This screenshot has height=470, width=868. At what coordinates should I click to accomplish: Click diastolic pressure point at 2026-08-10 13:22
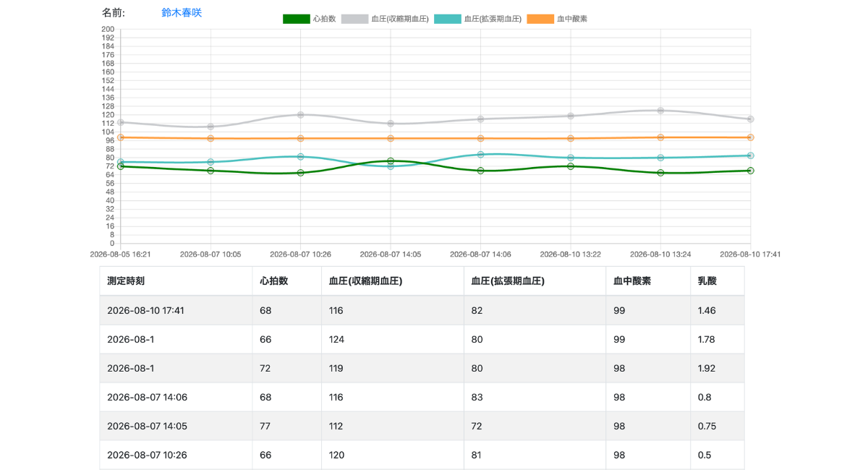(x=571, y=158)
